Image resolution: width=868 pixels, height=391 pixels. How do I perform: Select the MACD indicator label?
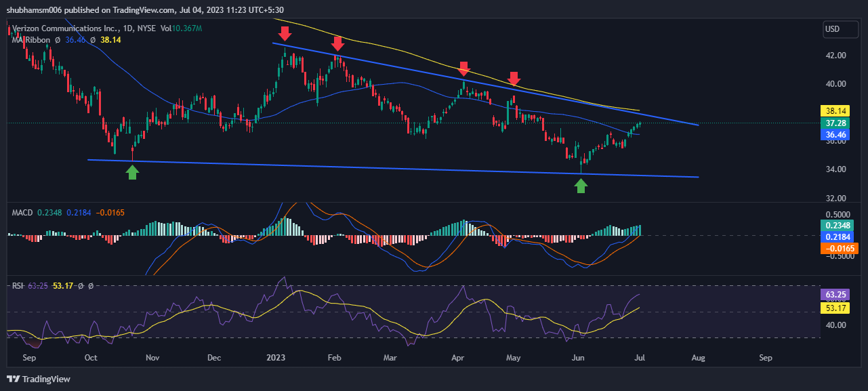(x=23, y=213)
